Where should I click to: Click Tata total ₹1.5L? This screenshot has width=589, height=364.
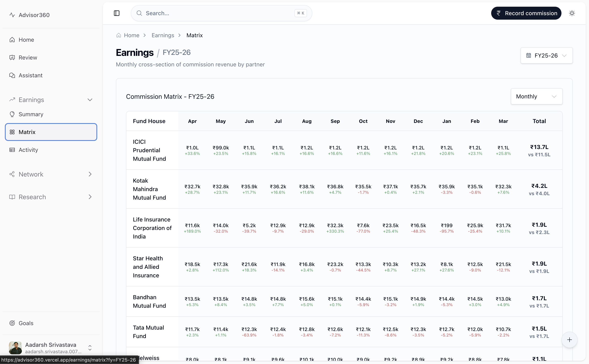click(539, 329)
